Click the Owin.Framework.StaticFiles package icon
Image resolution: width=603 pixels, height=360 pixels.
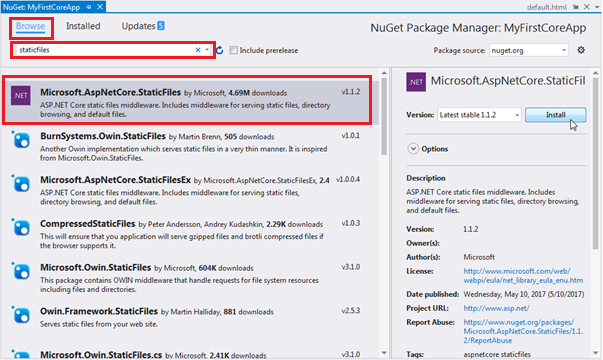[21, 315]
